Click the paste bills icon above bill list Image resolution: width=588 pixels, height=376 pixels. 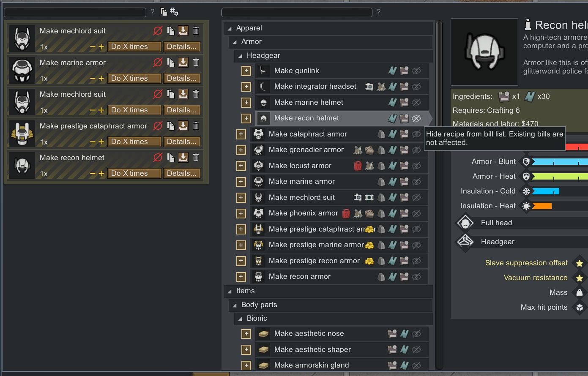point(164,12)
